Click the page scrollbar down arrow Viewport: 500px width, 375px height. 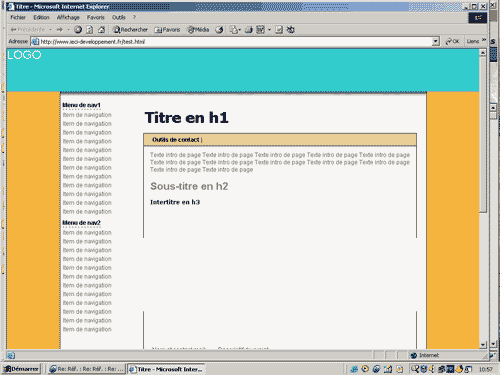click(x=482, y=345)
